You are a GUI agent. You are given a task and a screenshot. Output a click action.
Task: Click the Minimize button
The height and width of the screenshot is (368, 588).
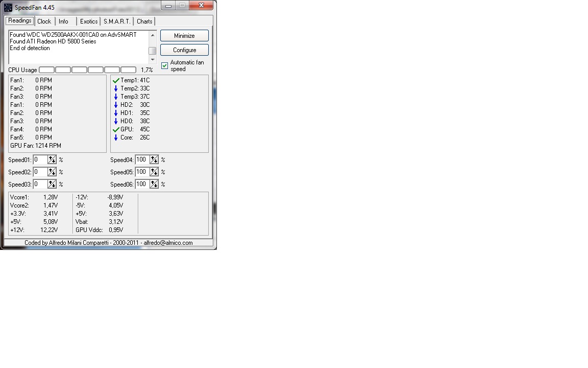pyautogui.click(x=184, y=36)
